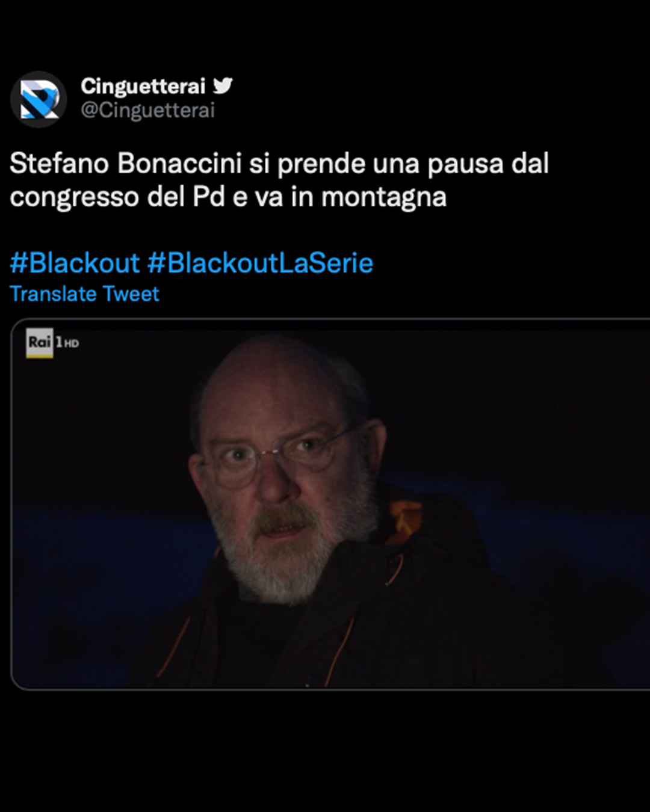The width and height of the screenshot is (650, 812).
Task: Click the man's bald forehead in the screenshot
Action: point(274,385)
